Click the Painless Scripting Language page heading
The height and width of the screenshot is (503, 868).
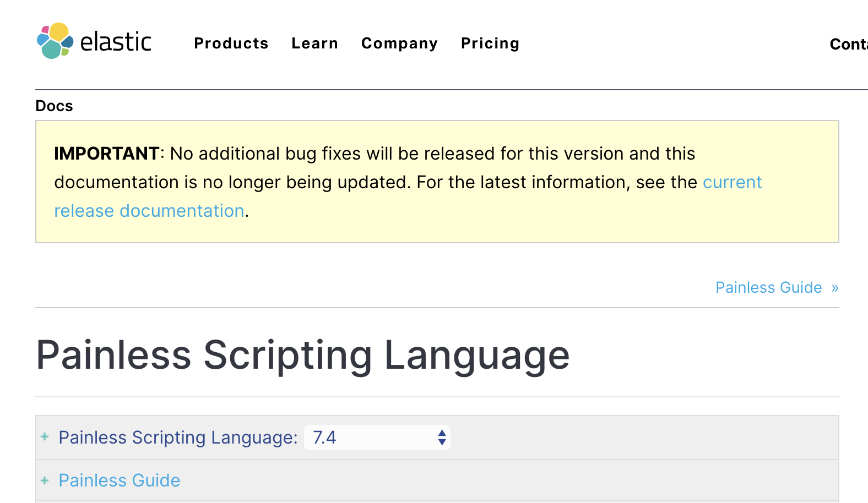coord(303,356)
